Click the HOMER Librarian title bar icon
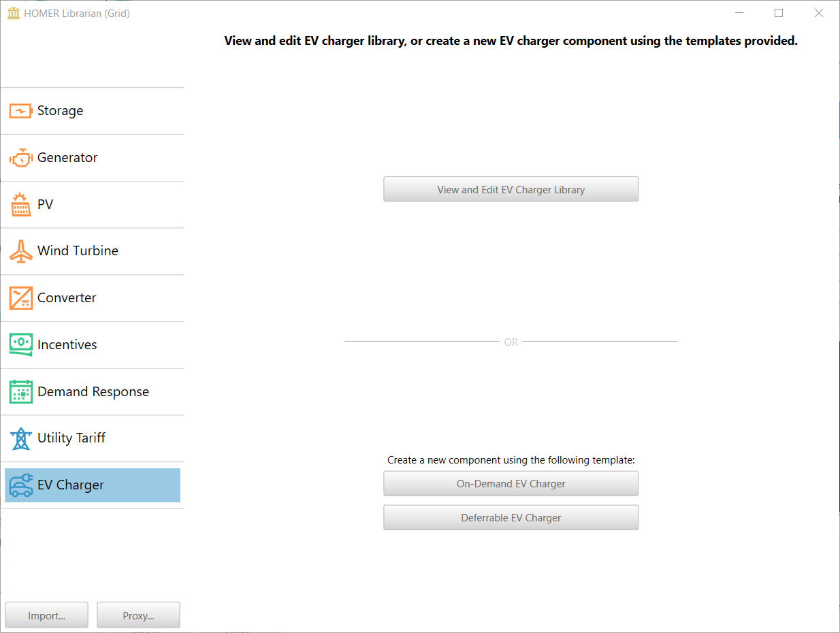Screen dimensions: 840x633 14,13
